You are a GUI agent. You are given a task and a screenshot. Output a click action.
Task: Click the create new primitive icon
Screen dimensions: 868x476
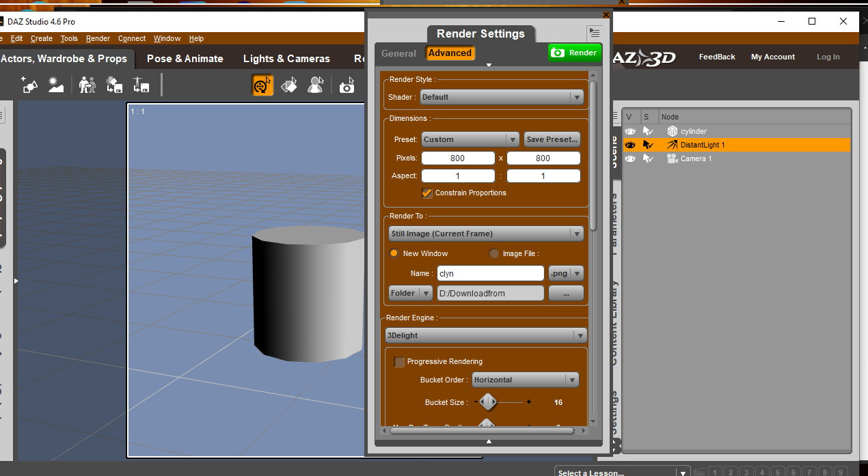point(29,85)
